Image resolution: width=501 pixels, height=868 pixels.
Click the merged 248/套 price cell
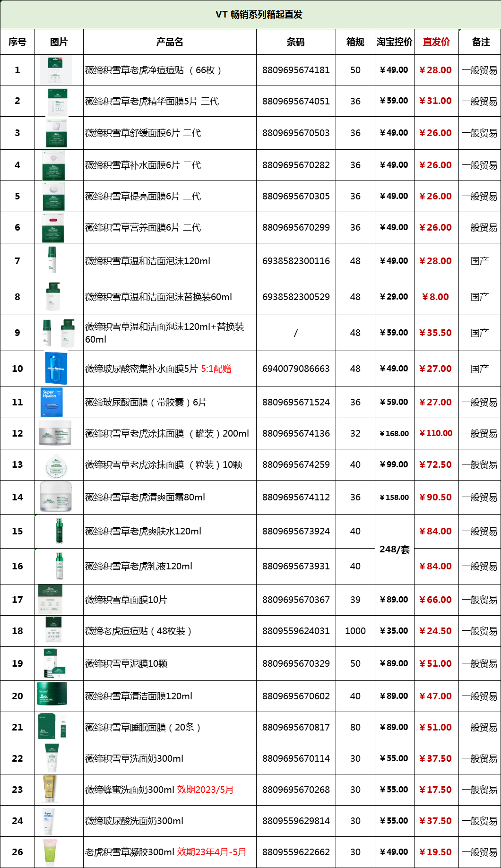tap(395, 549)
